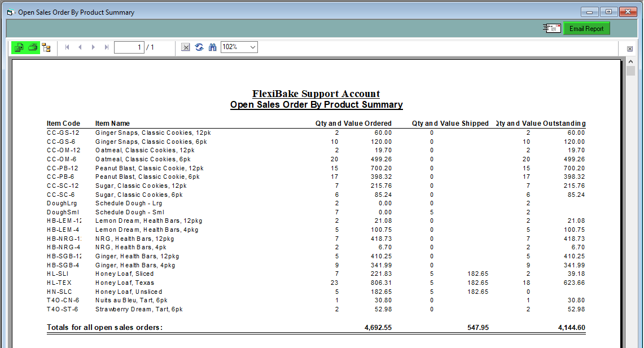Click the Print Report icon
Viewport: 644px width, 348px height.
33,47
